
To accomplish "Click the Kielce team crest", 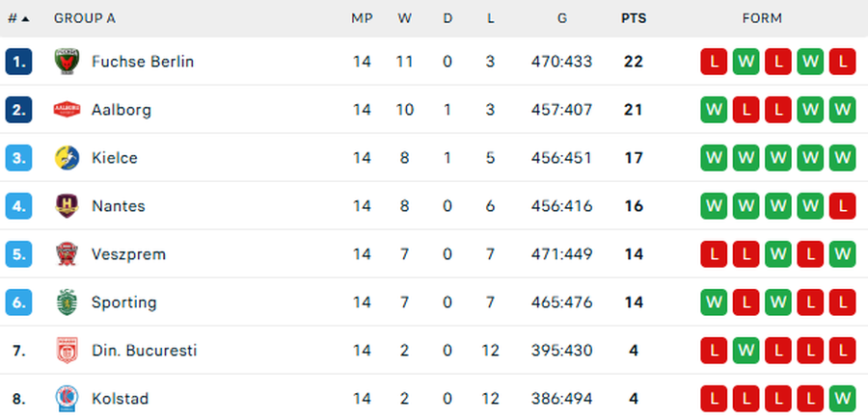I will 67,158.
